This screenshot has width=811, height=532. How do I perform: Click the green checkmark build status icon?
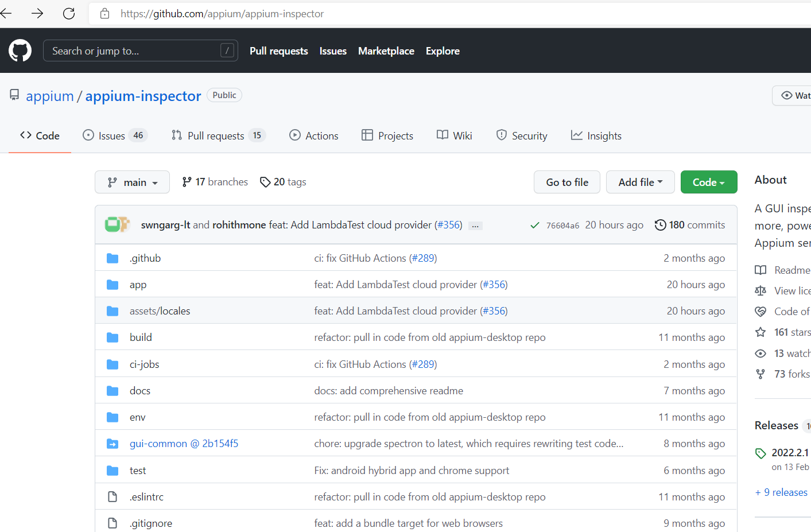[x=534, y=225]
